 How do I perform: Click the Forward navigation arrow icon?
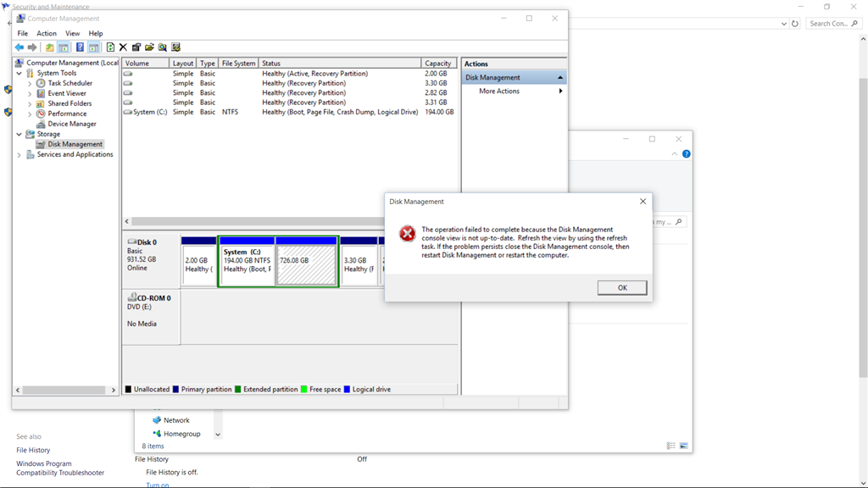point(32,47)
